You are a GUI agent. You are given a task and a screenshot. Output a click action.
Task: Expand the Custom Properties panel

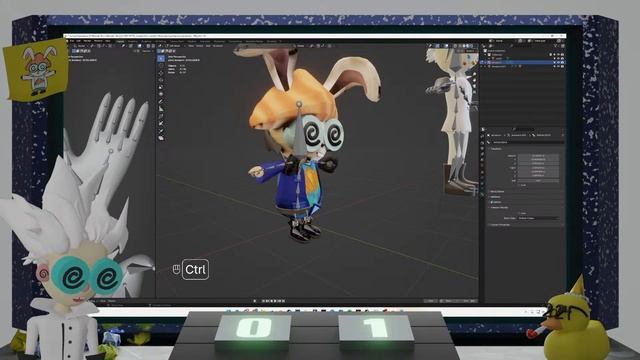500,225
